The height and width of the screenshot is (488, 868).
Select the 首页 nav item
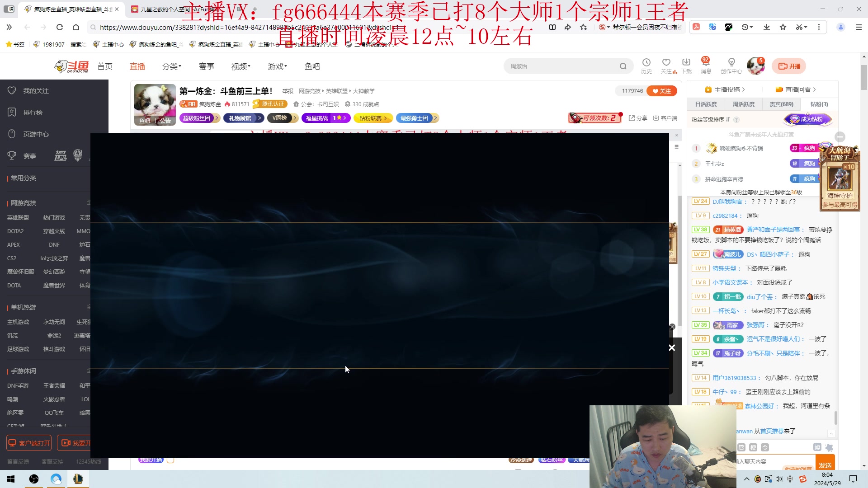[105, 66]
